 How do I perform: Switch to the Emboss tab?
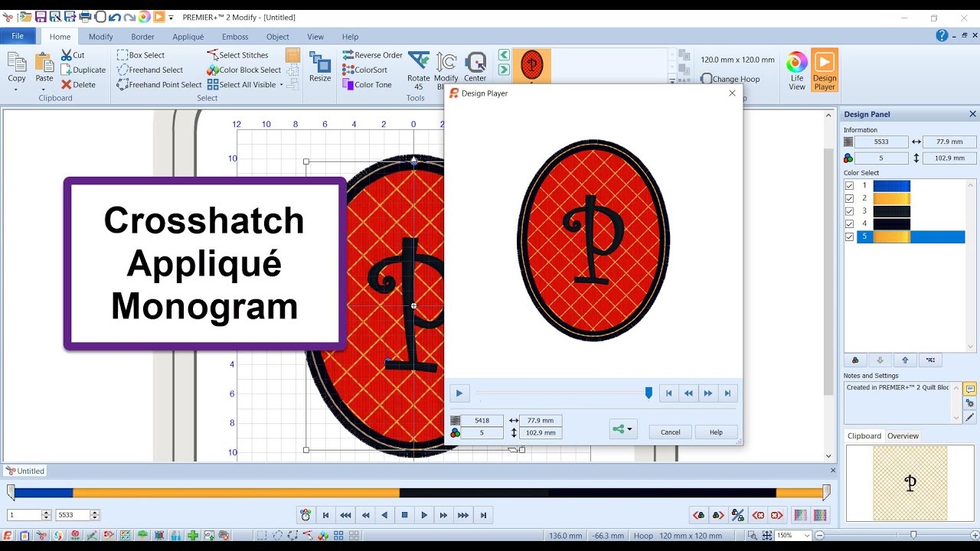pyautogui.click(x=235, y=37)
